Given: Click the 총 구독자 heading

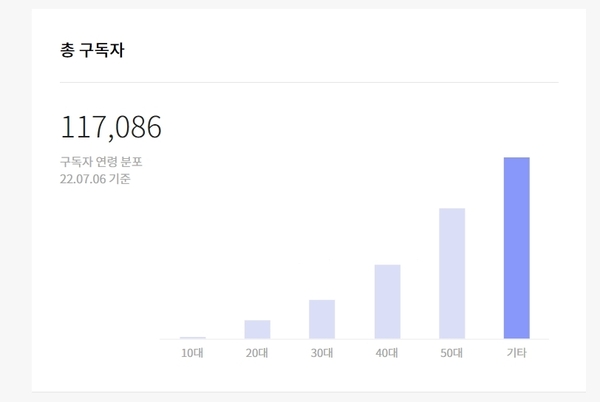Looking at the screenshot, I should coord(92,50).
